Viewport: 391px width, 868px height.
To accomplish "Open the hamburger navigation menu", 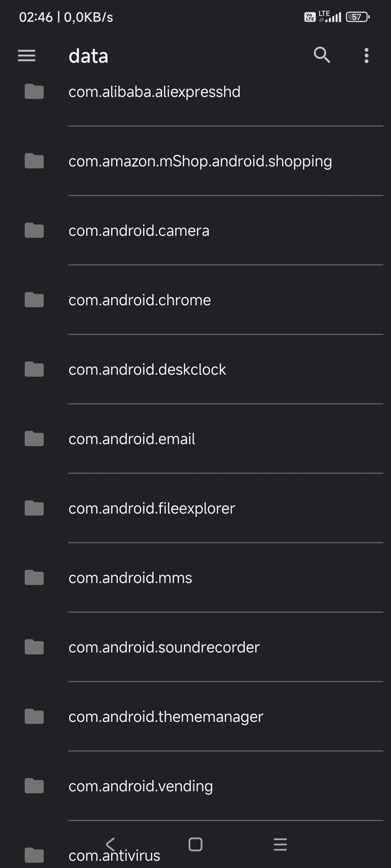I will coord(27,56).
